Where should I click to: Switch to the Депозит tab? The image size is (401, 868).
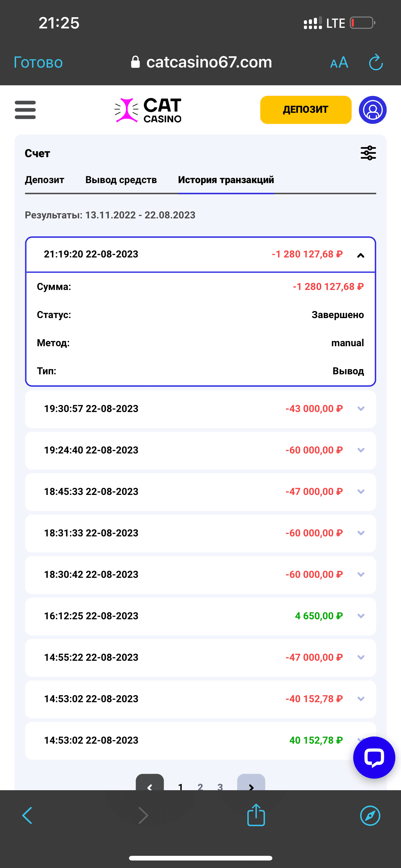click(x=44, y=180)
